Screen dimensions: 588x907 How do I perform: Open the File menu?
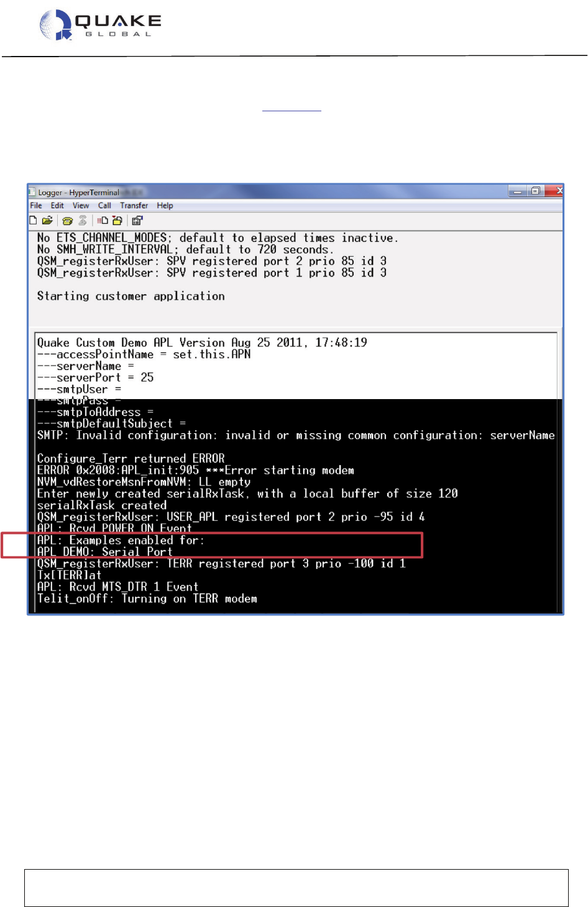click(x=36, y=206)
